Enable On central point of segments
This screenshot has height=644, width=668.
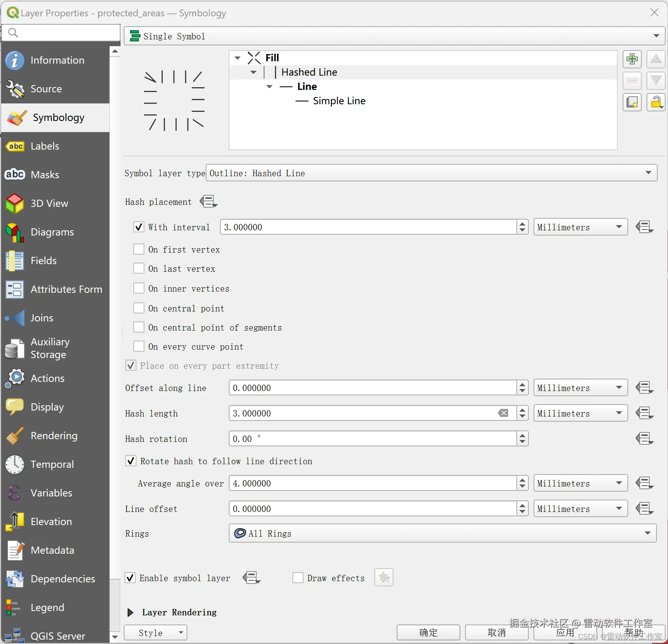tap(139, 327)
